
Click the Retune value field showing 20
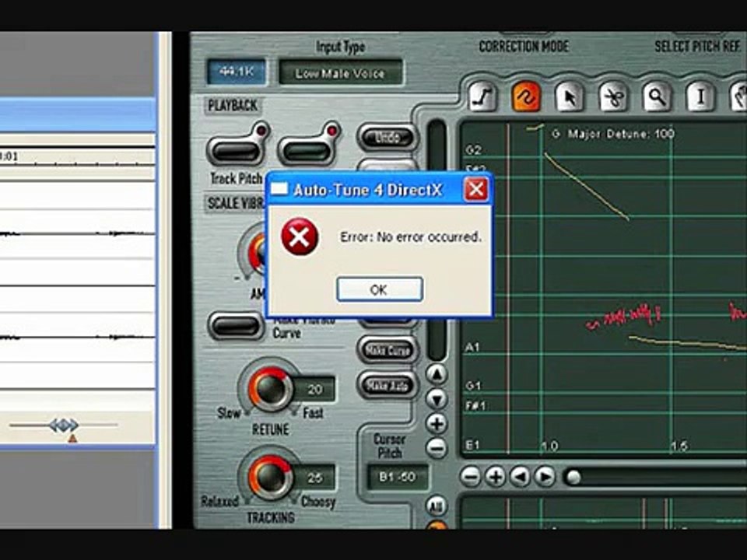314,389
